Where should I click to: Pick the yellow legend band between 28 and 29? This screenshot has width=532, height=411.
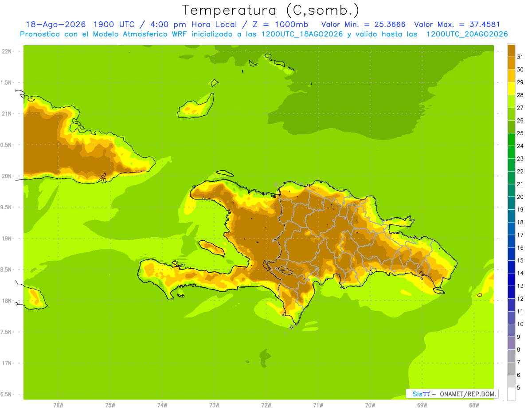pos(511,89)
